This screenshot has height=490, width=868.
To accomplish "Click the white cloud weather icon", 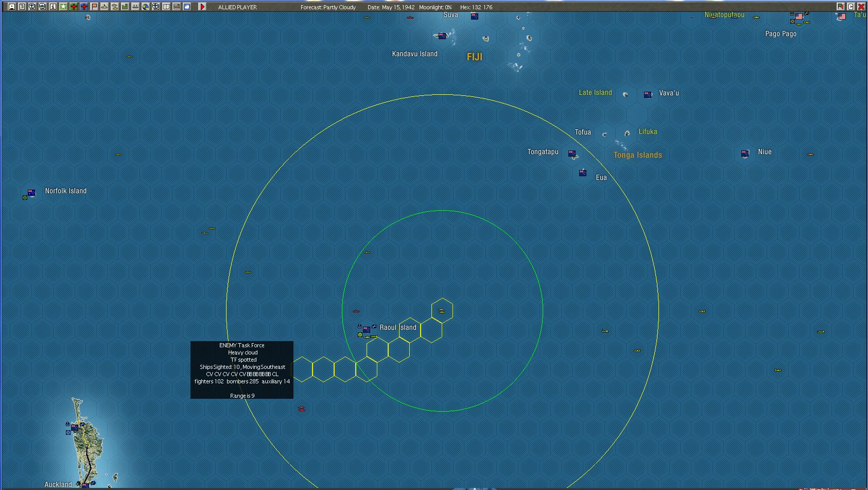I will coord(187,7).
